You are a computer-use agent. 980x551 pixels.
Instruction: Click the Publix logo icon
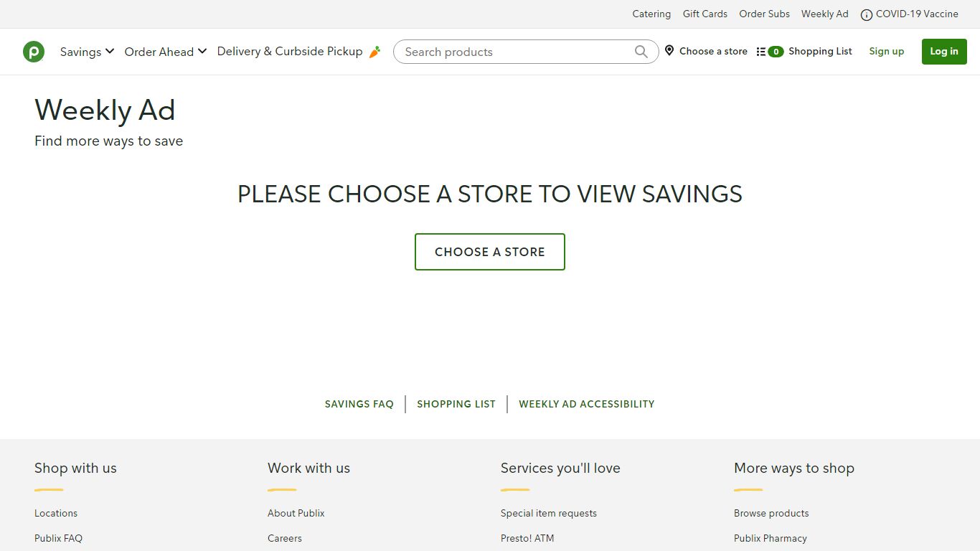[x=34, y=52]
